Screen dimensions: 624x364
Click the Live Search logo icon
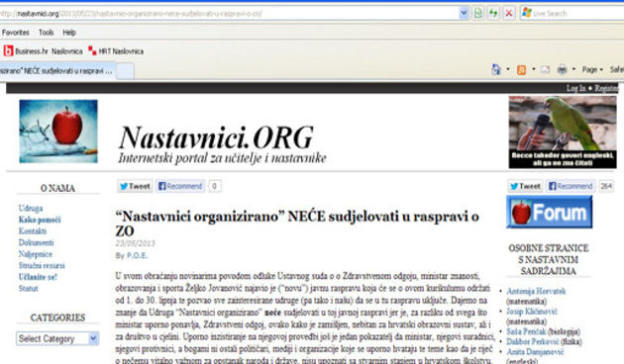tap(527, 13)
